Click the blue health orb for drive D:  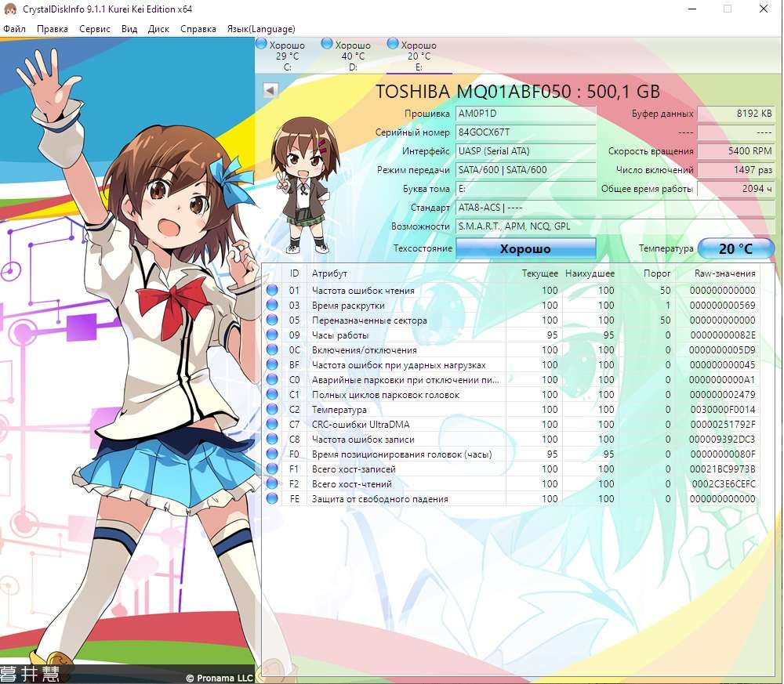(327, 44)
